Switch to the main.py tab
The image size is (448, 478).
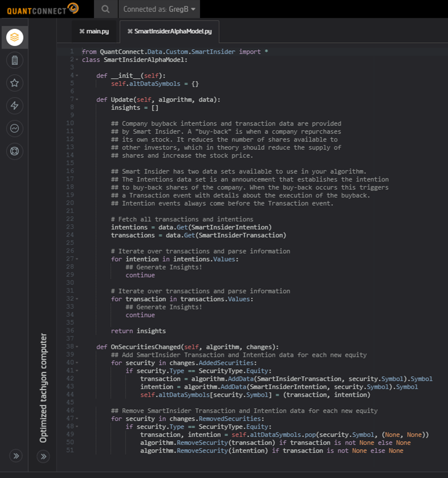[x=98, y=31]
